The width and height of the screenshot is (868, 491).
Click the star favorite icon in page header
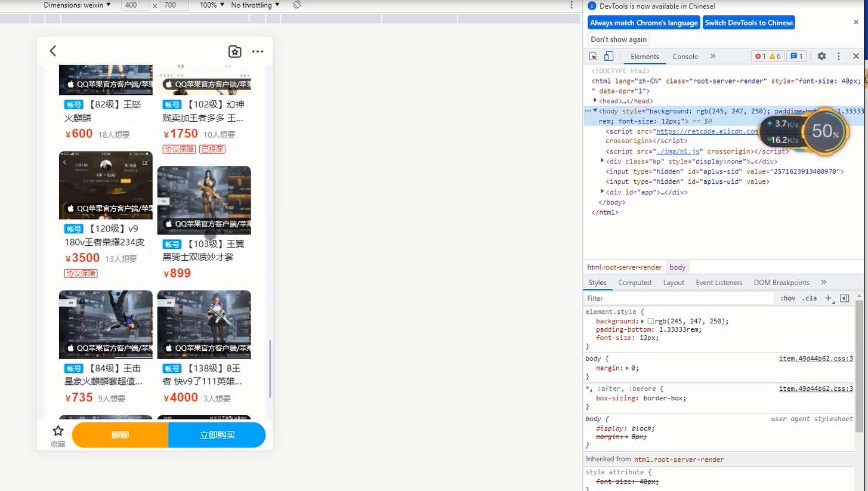pos(235,51)
